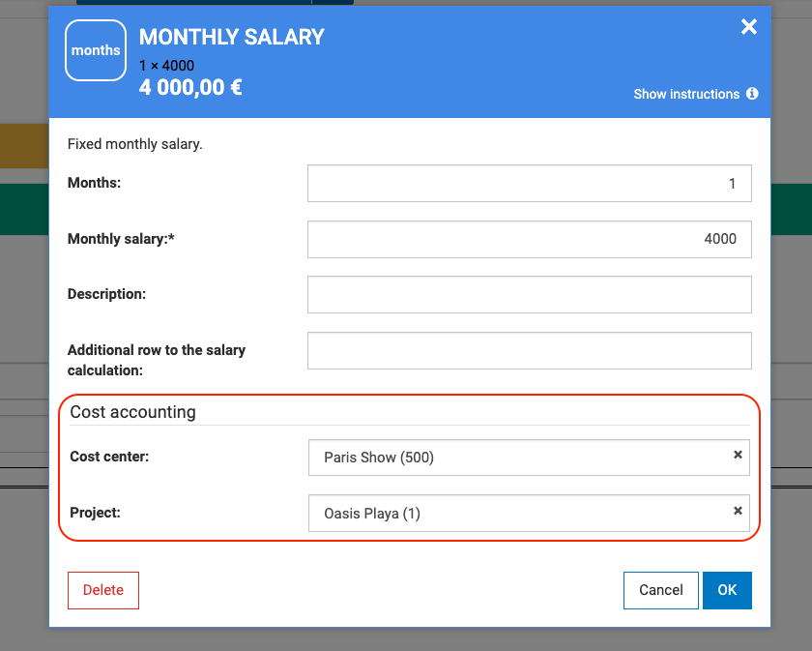This screenshot has width=812, height=651.
Task: Open the Show instructions link
Action: [x=686, y=94]
